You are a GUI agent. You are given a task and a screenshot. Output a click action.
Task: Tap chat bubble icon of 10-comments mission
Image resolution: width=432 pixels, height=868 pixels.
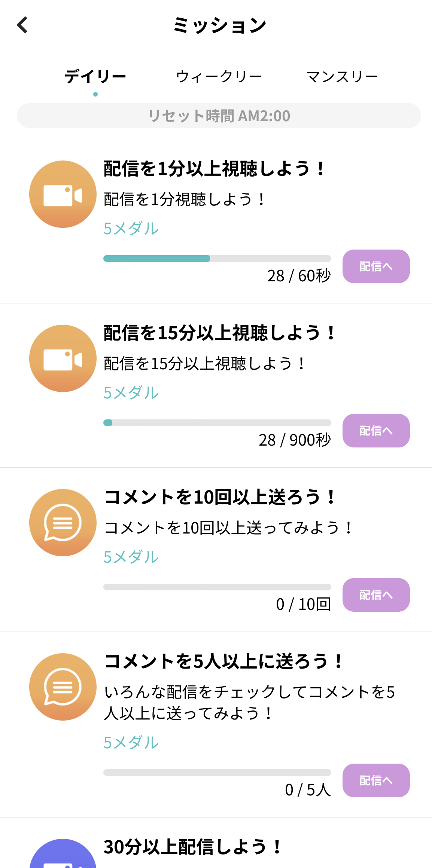tap(63, 523)
